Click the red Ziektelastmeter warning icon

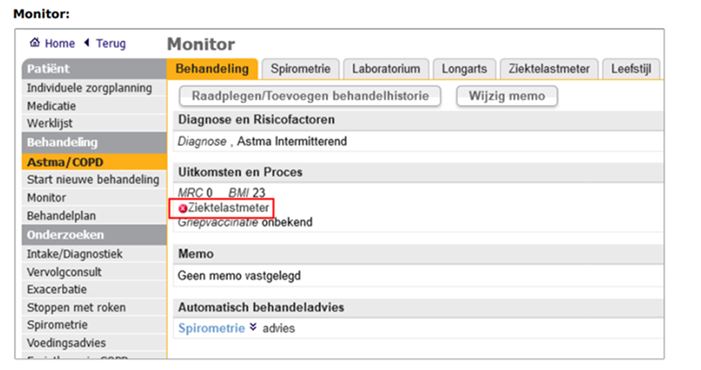182,209
